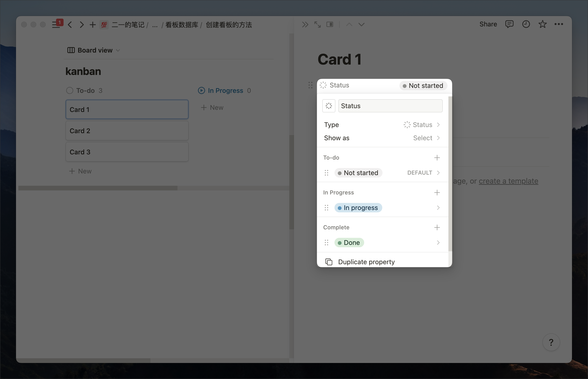Click the 100 emoji page icon
This screenshot has width=588, height=379.
[x=104, y=25]
